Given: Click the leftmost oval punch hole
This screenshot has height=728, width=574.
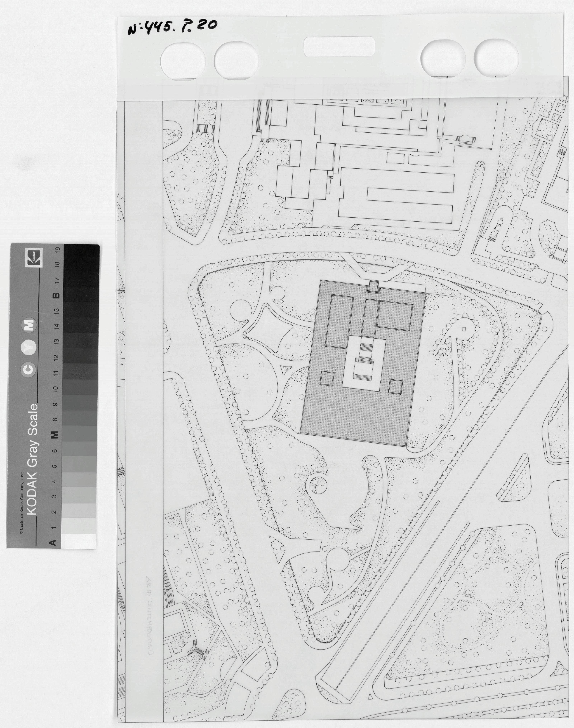Looking at the screenshot, I should click(x=183, y=61).
